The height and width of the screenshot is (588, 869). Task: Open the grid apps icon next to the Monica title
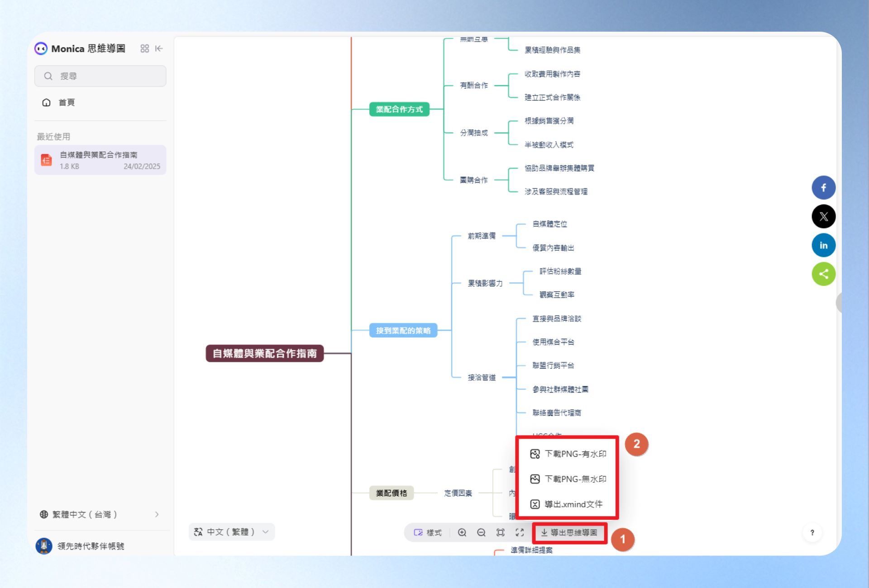tap(144, 48)
